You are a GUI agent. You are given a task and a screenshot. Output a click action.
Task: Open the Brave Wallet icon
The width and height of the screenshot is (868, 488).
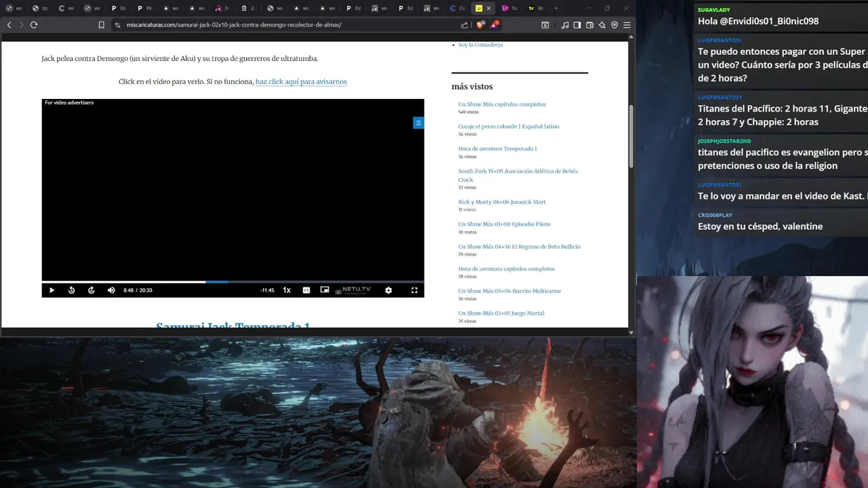coord(590,25)
